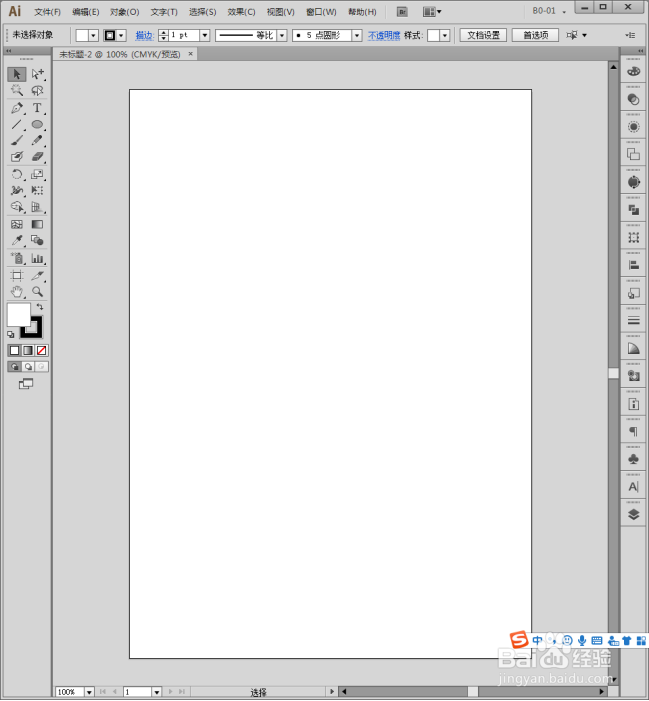This screenshot has height=701, width=649.
Task: Select the Blob Brush tool
Action: pos(17,157)
